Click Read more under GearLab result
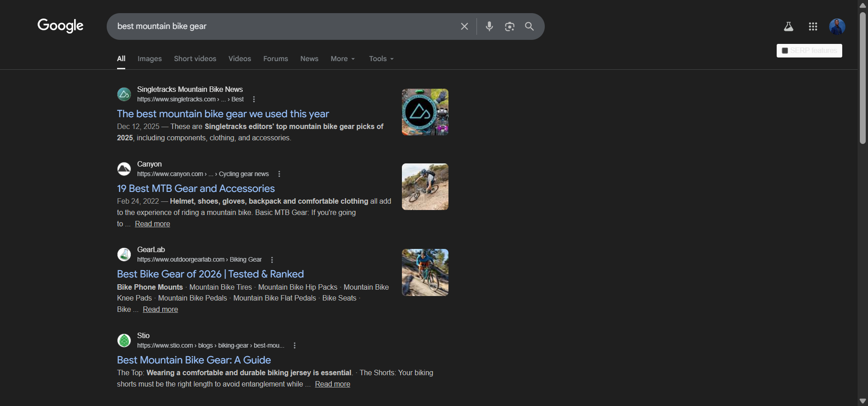Viewport: 868px width, 406px height. pos(160,309)
